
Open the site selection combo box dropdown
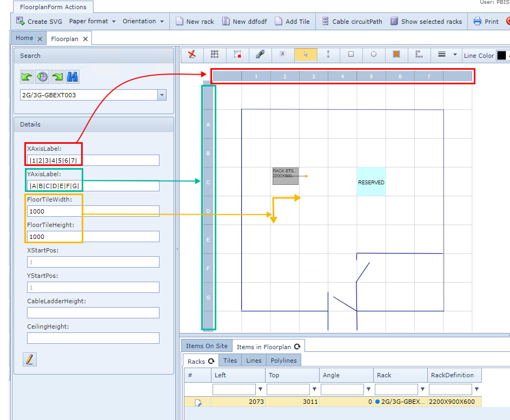(x=162, y=95)
